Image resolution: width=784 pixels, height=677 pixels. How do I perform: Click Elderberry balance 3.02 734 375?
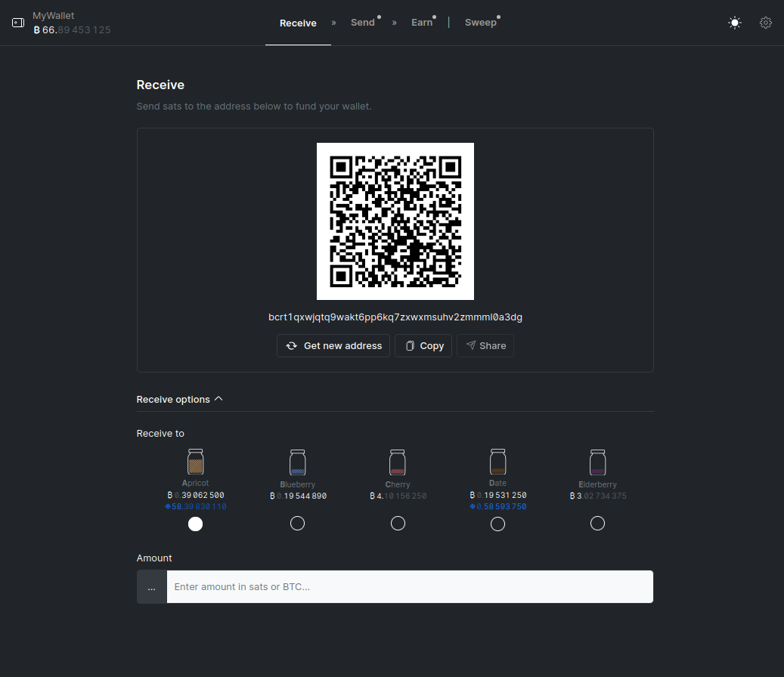pos(598,496)
